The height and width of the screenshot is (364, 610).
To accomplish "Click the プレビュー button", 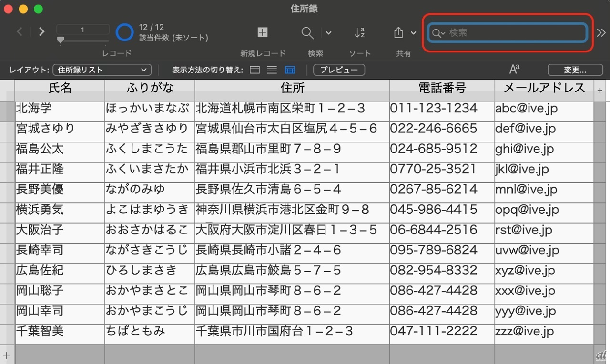I will pyautogui.click(x=339, y=70).
